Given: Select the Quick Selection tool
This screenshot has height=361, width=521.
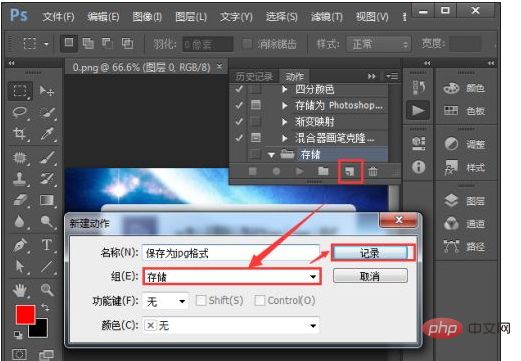Looking at the screenshot, I should (47, 113).
